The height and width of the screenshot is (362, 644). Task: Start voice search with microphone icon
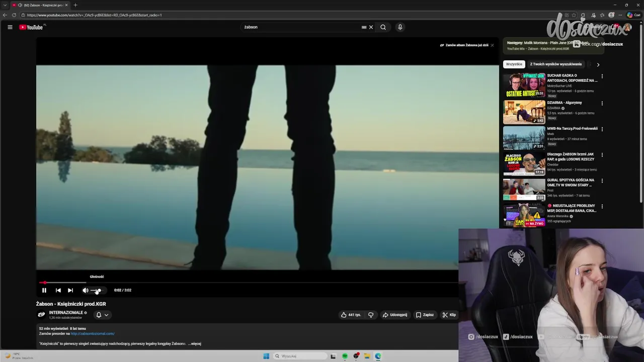[x=400, y=27]
